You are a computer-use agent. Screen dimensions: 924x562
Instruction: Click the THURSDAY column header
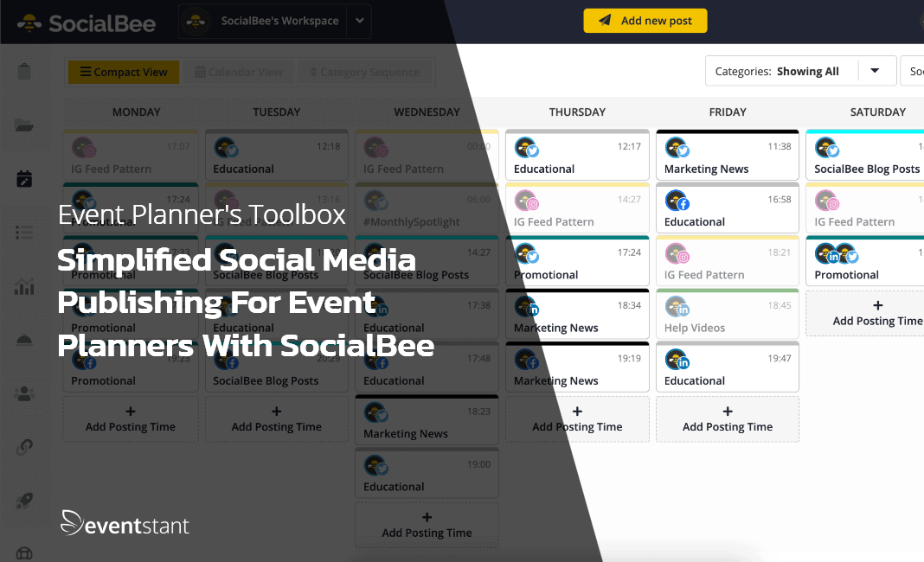(577, 112)
